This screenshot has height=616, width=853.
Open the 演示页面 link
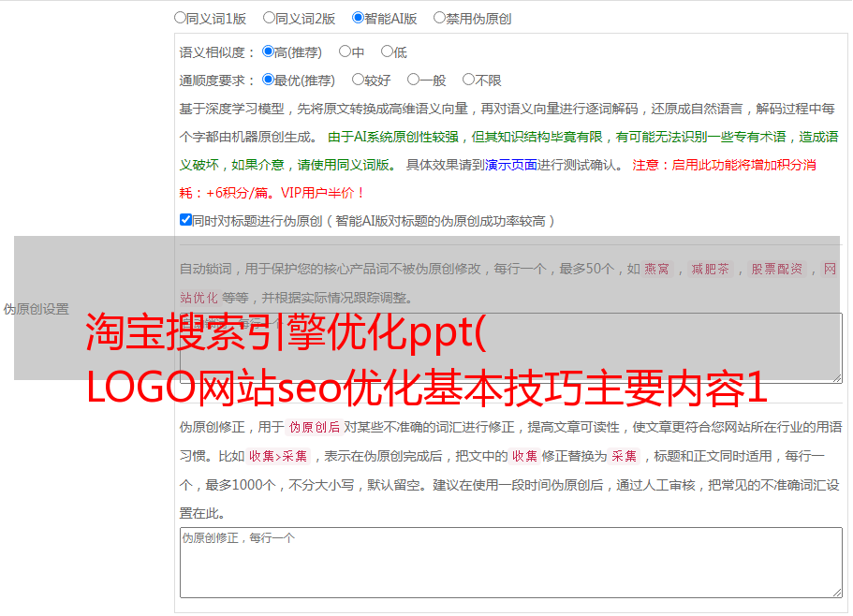coord(511,165)
